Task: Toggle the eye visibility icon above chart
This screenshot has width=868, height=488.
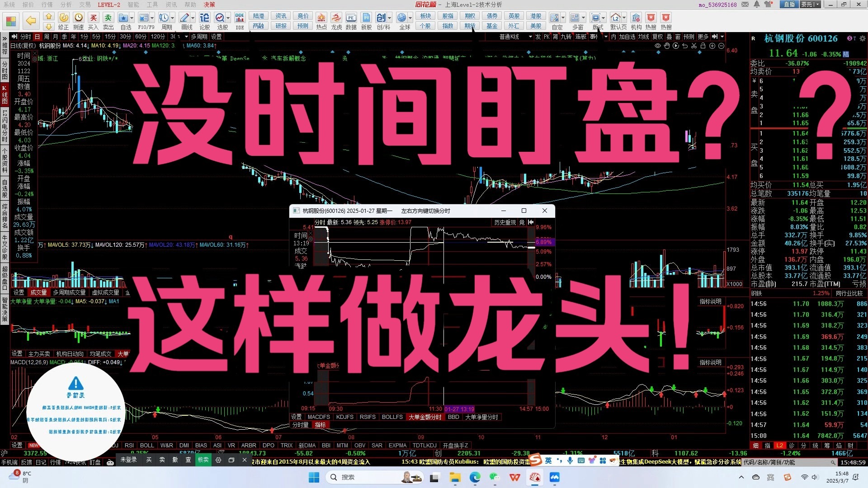Action: tap(658, 46)
